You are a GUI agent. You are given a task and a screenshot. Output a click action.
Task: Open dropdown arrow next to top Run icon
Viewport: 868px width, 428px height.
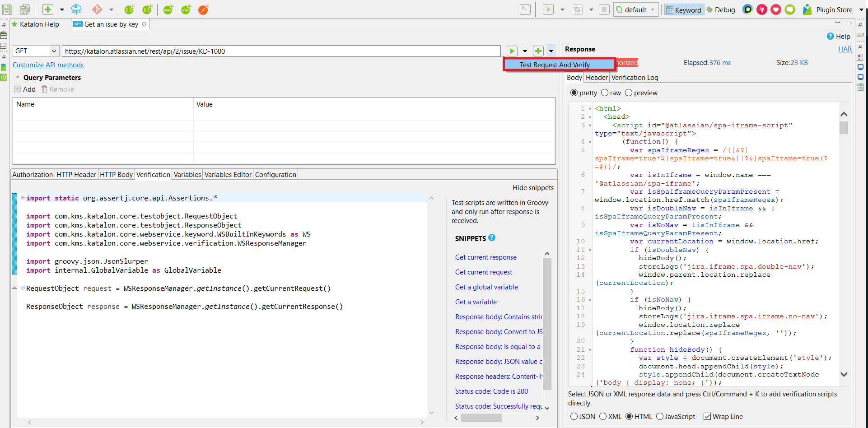562,9
